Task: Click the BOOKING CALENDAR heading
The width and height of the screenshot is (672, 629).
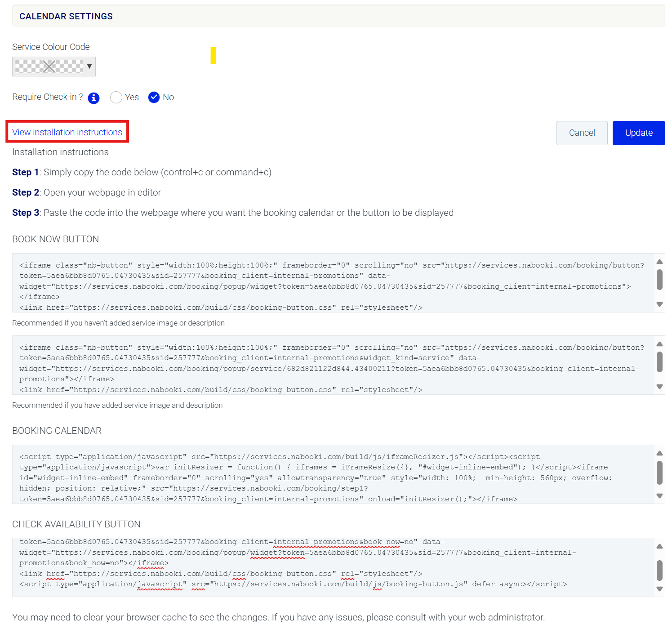Action: point(57,431)
